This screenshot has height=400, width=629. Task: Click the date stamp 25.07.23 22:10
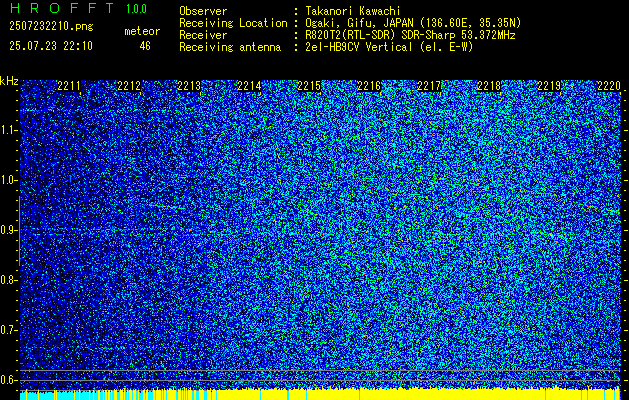pos(51,46)
